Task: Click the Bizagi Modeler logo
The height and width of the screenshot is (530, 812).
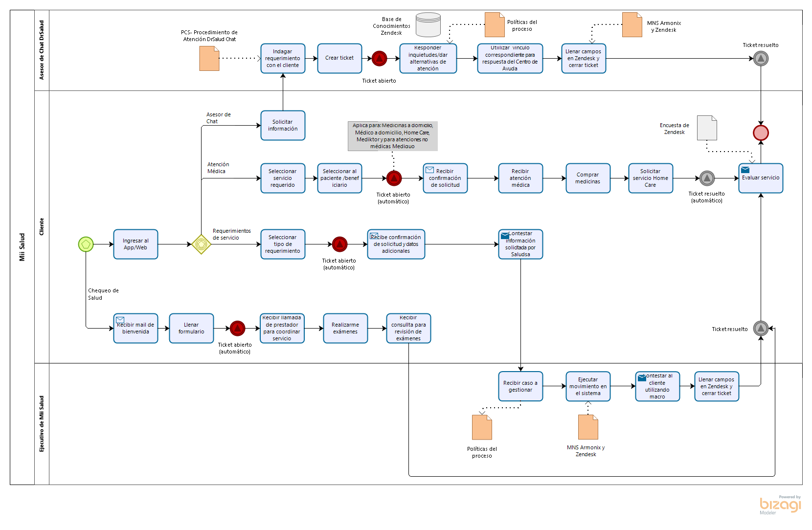Action: tap(780, 505)
